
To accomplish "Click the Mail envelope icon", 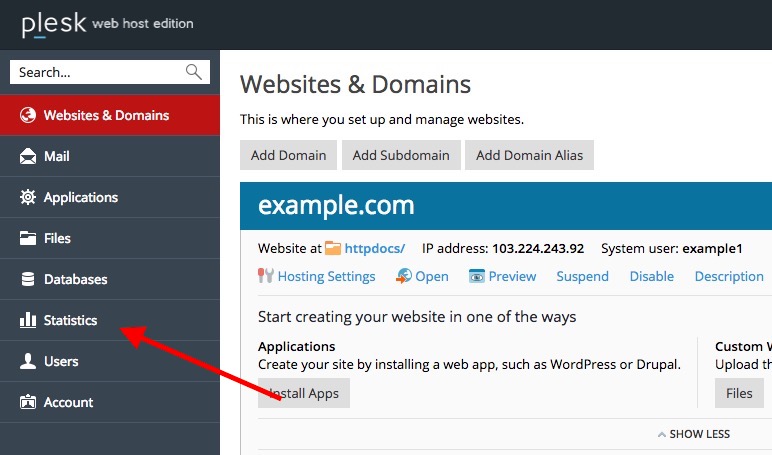I will (x=28, y=156).
